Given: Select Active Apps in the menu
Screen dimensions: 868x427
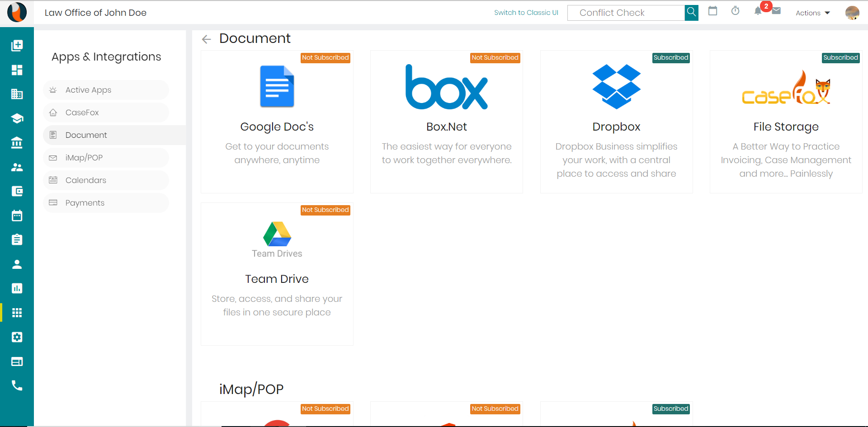Looking at the screenshot, I should click(x=88, y=90).
